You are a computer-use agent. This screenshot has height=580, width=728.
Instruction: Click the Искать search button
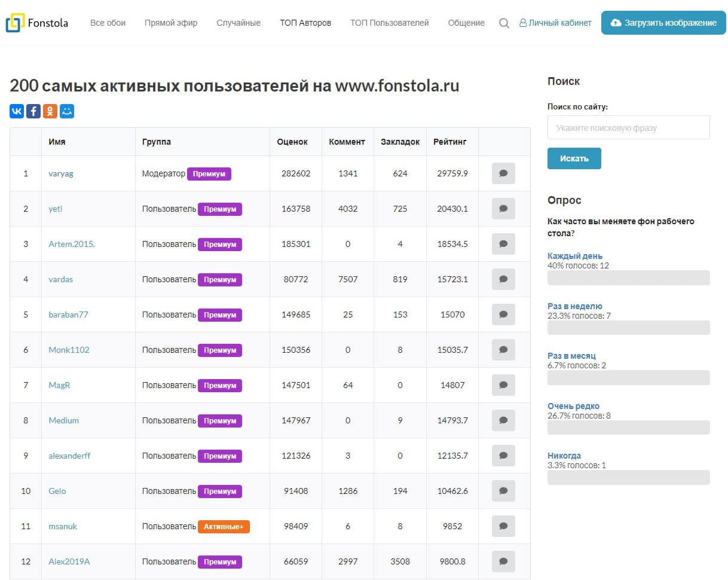574,158
